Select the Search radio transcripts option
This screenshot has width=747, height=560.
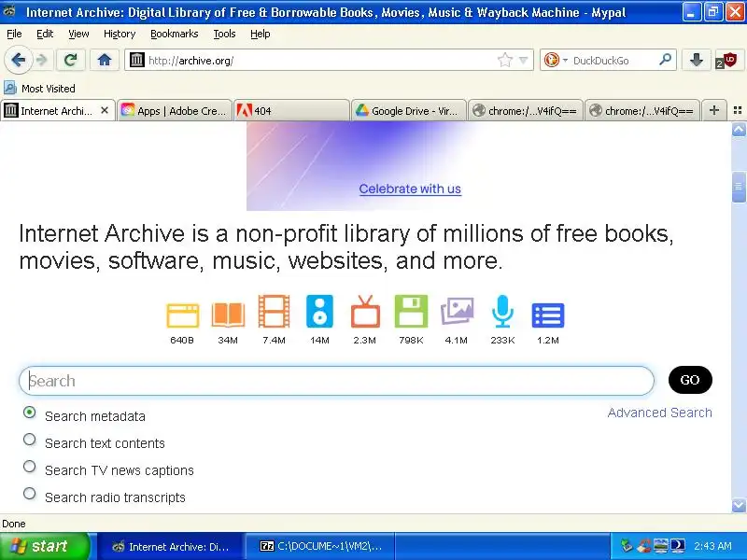point(30,494)
